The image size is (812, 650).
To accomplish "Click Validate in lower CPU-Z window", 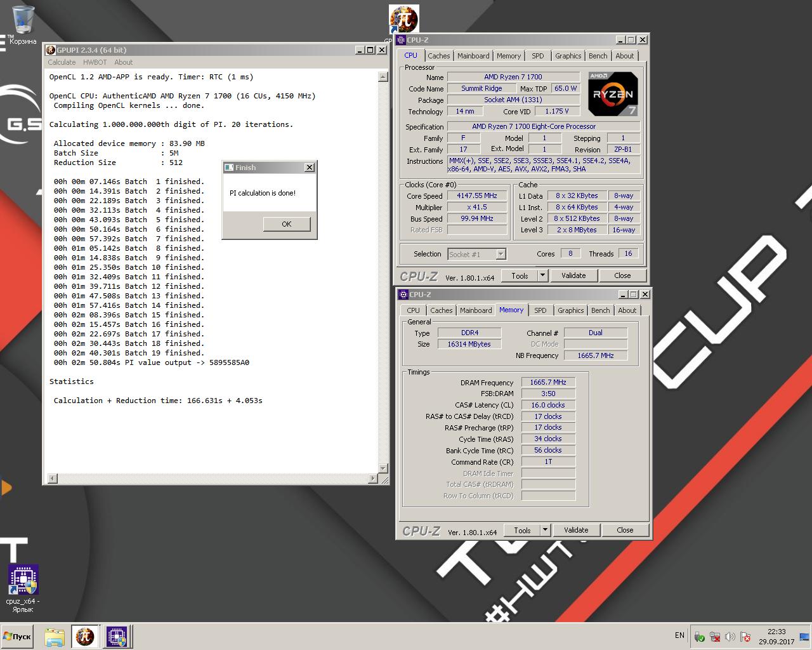I will pyautogui.click(x=576, y=530).
